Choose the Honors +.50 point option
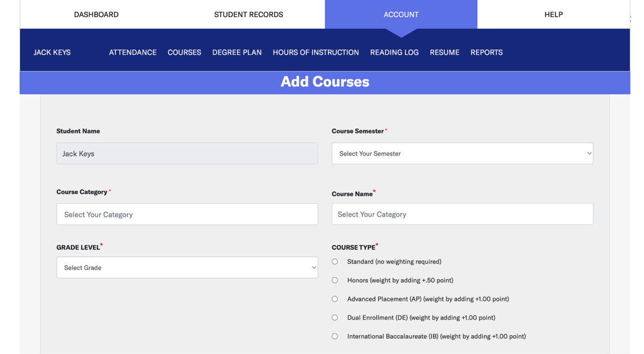 pos(335,281)
